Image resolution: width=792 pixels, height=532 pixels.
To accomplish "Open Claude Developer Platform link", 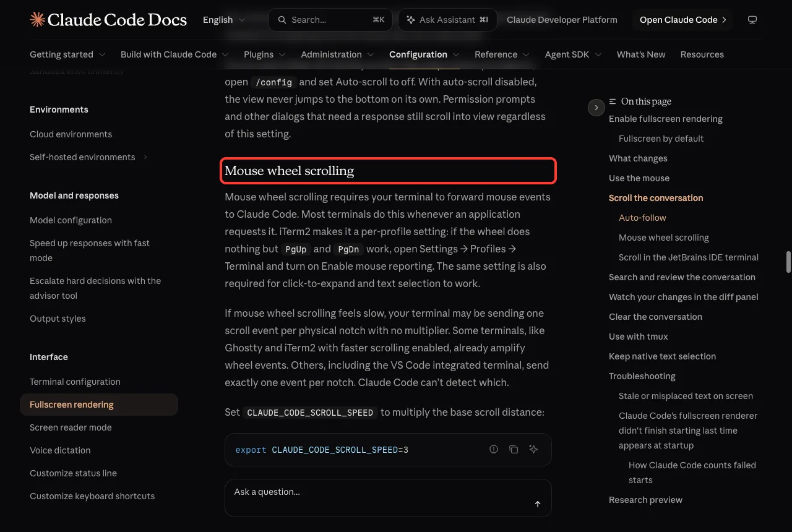I will (x=562, y=20).
